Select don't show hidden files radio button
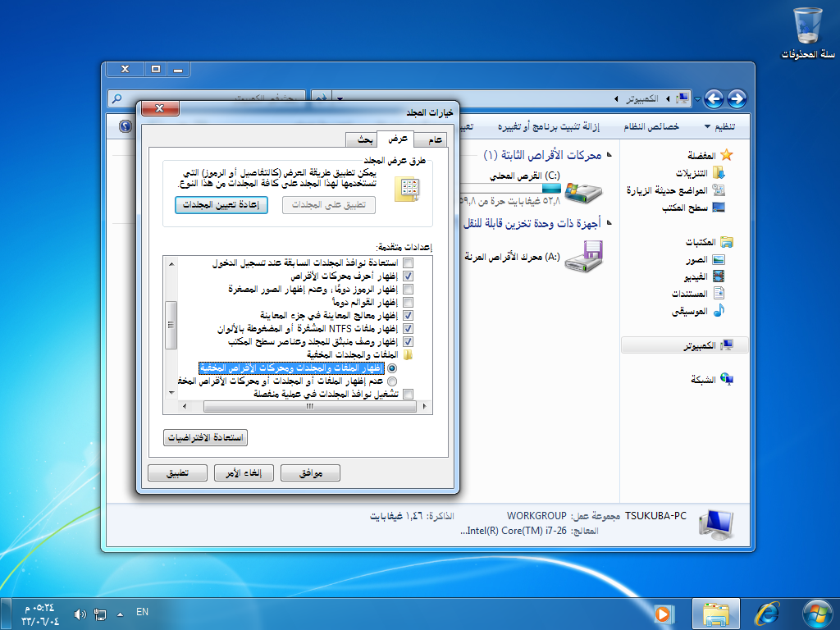This screenshot has height=630, width=840. pos(392,381)
